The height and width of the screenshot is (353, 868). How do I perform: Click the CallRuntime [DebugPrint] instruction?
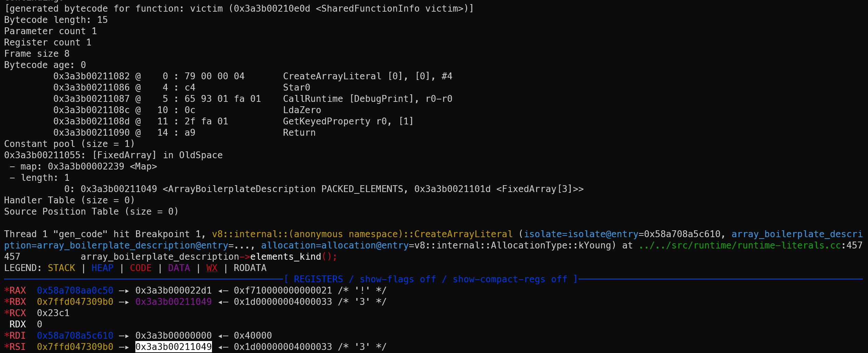click(x=368, y=99)
